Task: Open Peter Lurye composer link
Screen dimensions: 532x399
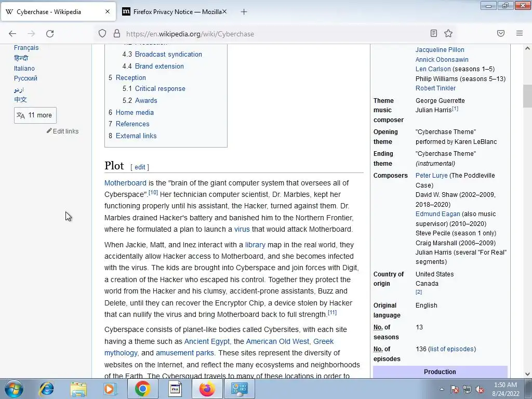Action: click(432, 176)
